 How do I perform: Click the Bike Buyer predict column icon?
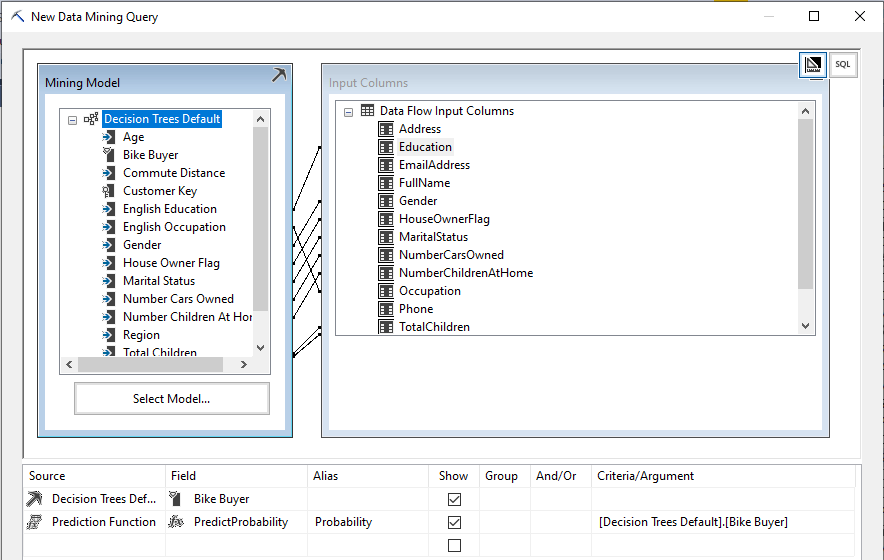click(109, 155)
